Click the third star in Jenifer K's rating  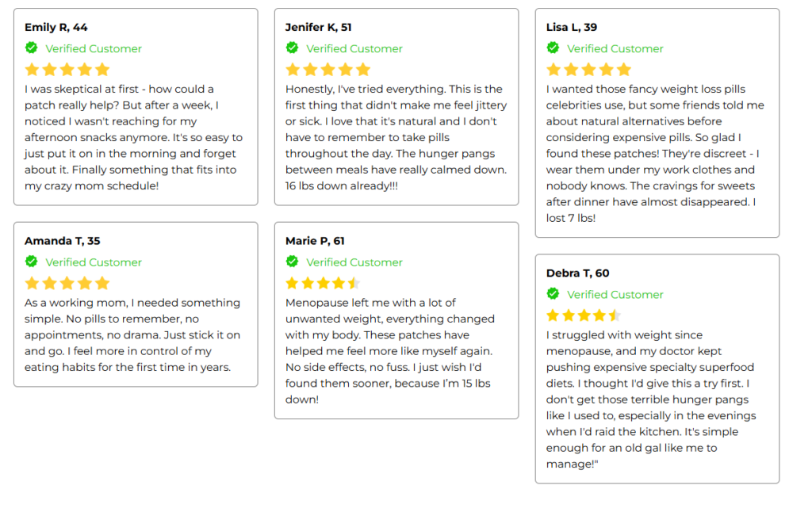327,70
